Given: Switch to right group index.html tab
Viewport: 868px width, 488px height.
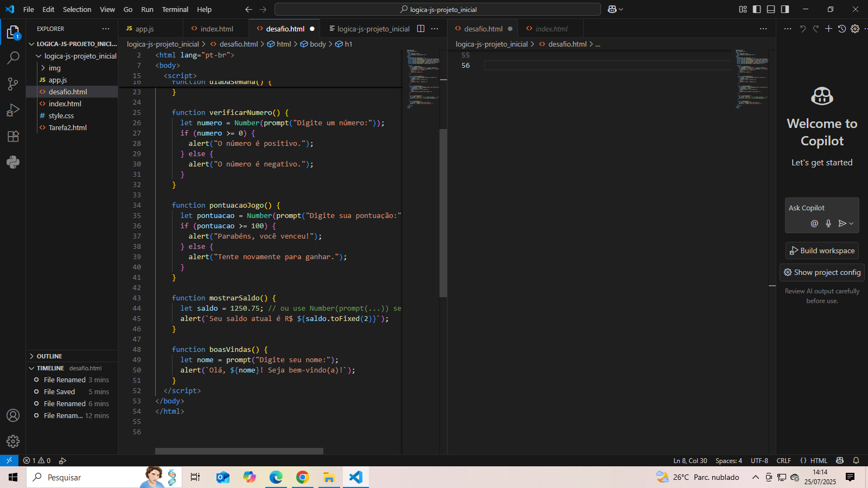Looking at the screenshot, I should [x=551, y=29].
